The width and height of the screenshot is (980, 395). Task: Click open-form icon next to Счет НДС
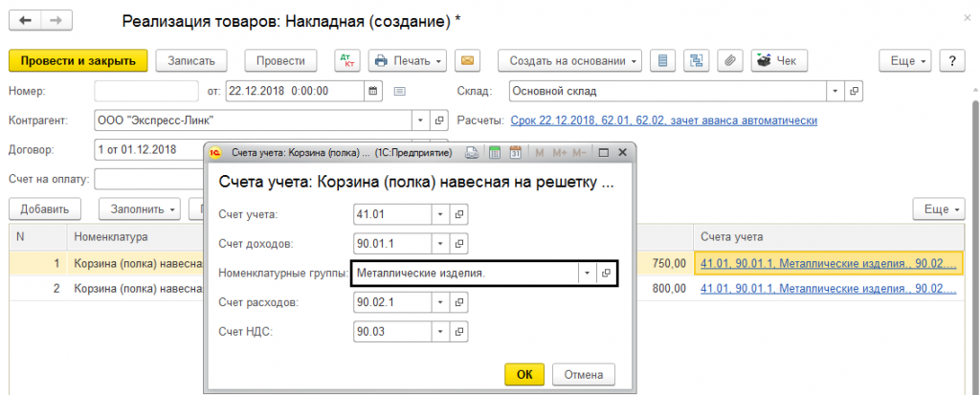coord(458,332)
